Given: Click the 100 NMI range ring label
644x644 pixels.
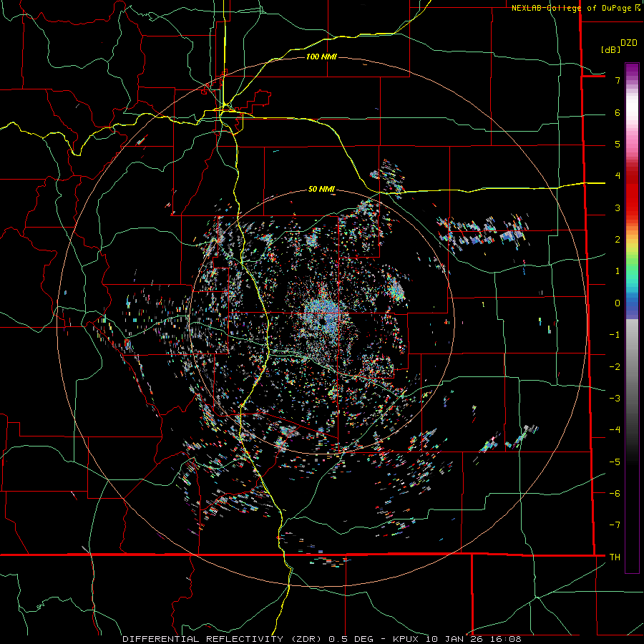Looking at the screenshot, I should click(x=321, y=57).
